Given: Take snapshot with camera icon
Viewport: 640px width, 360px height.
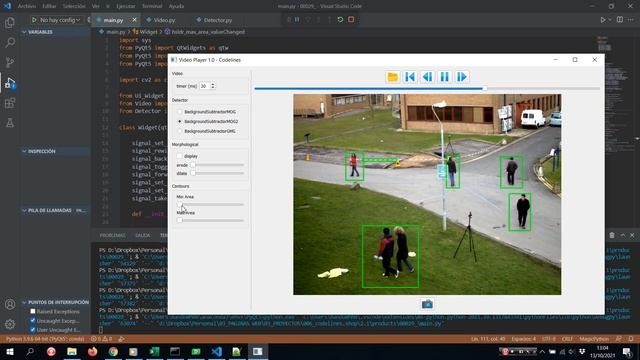Looking at the screenshot, I should pos(427,304).
